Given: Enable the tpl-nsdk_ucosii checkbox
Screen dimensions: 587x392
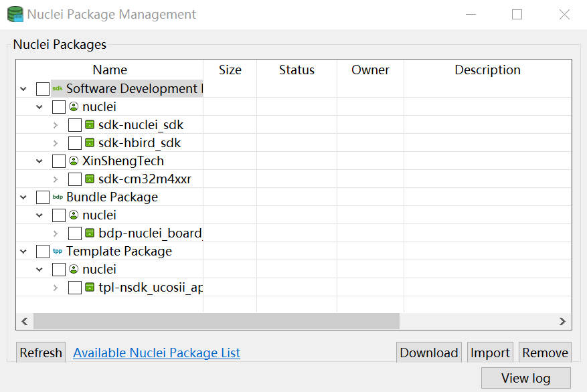Looking at the screenshot, I should 75,288.
